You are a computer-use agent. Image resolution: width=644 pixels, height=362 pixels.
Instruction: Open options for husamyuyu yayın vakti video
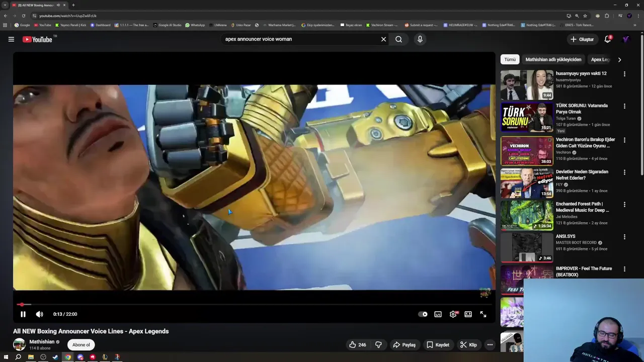click(624, 74)
